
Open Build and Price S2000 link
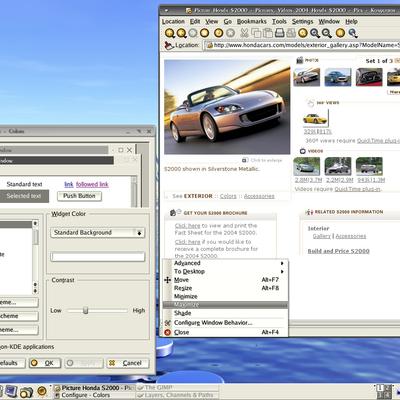point(338,251)
